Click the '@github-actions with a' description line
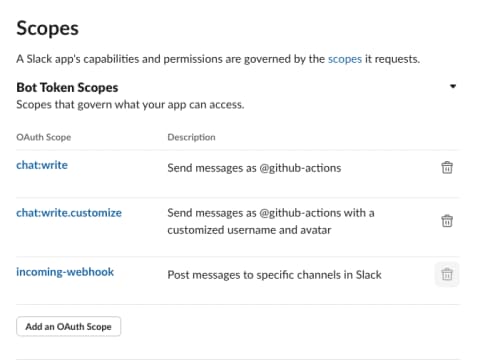The width and height of the screenshot is (480, 362). pos(317,213)
